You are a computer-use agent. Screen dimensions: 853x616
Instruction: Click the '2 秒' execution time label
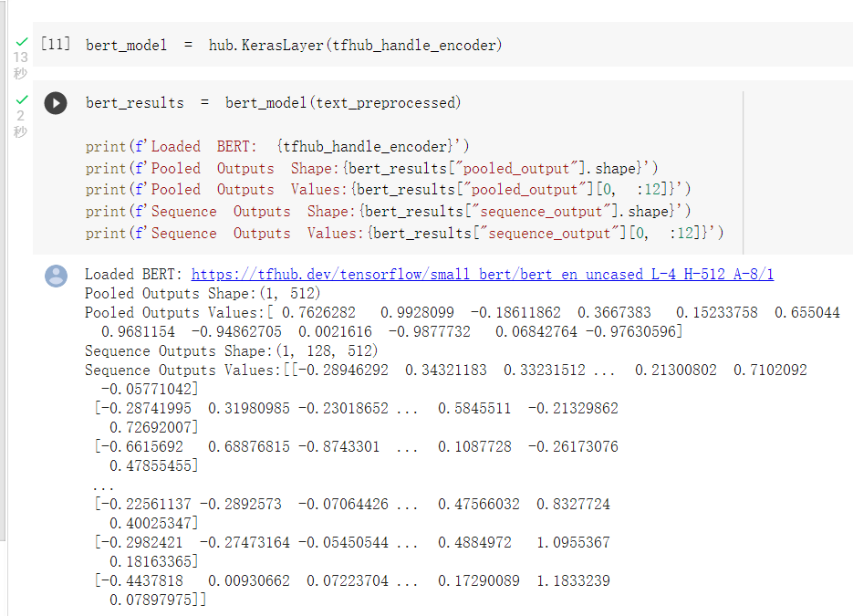[21, 123]
